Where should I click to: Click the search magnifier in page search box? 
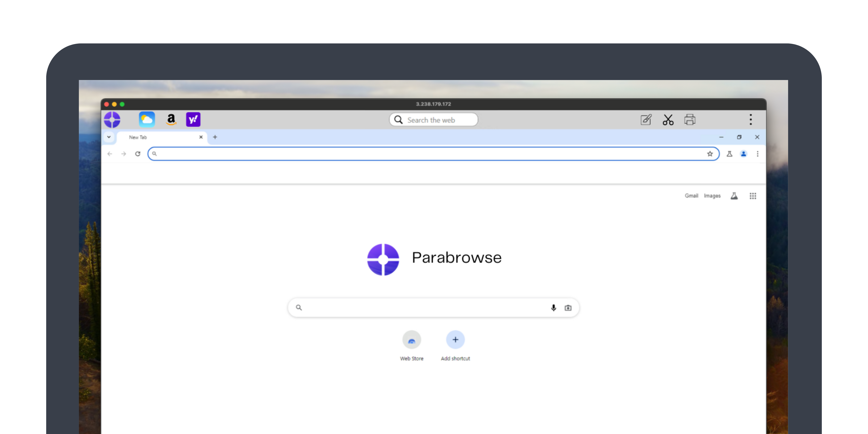pyautogui.click(x=299, y=308)
